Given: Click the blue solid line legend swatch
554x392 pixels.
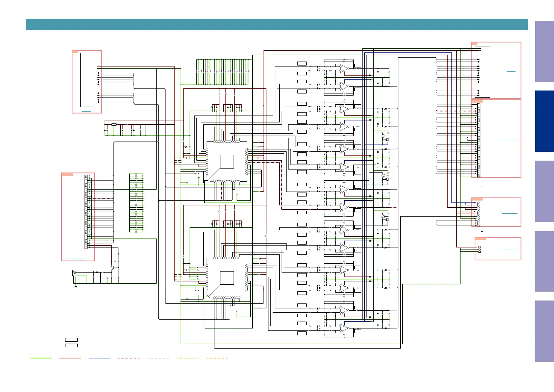Looking at the screenshot, I should point(99,358).
